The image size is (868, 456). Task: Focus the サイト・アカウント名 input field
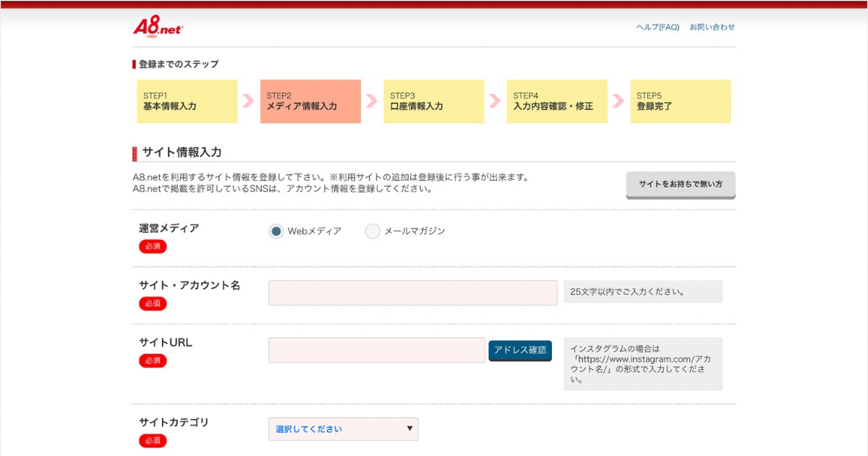tap(413, 292)
